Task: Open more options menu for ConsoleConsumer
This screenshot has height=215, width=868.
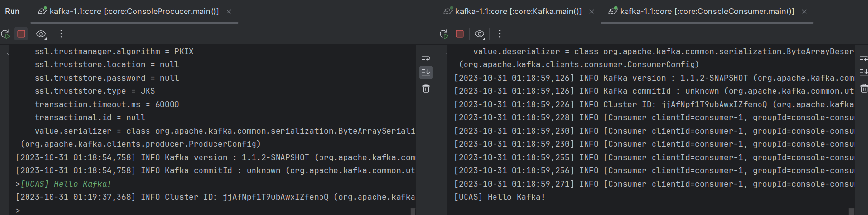Action: [500, 34]
